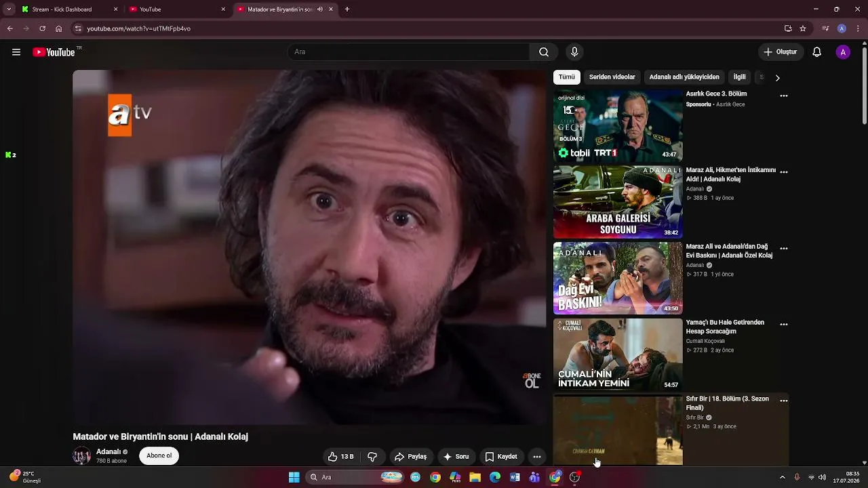The height and width of the screenshot is (488, 868).
Task: Click the Paylaş share button
Action: pyautogui.click(x=410, y=457)
